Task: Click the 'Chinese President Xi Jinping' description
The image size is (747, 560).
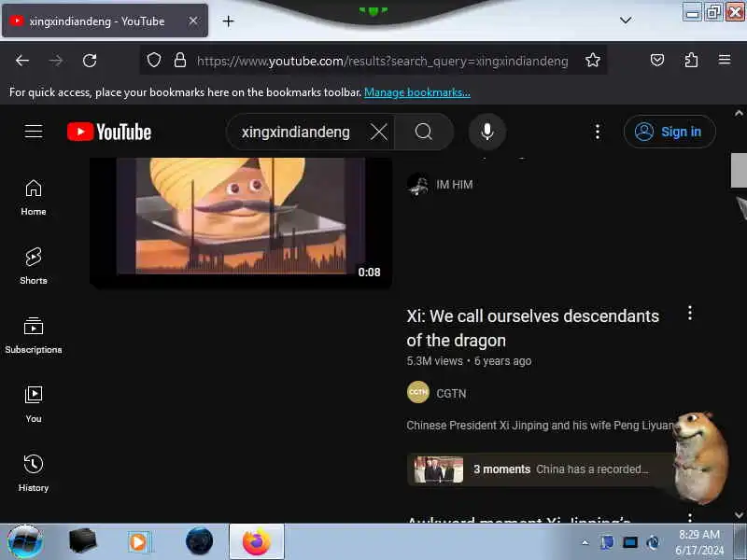Action: [541, 426]
